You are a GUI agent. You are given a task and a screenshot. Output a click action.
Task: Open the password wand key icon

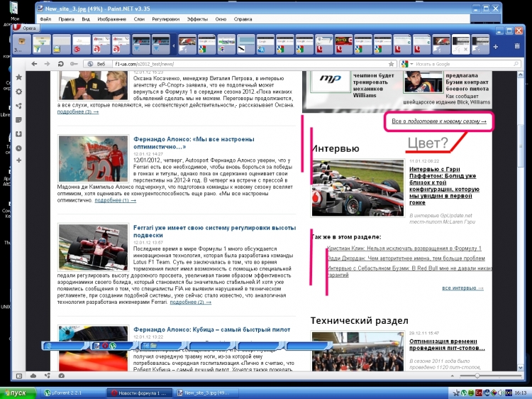[x=74, y=64]
